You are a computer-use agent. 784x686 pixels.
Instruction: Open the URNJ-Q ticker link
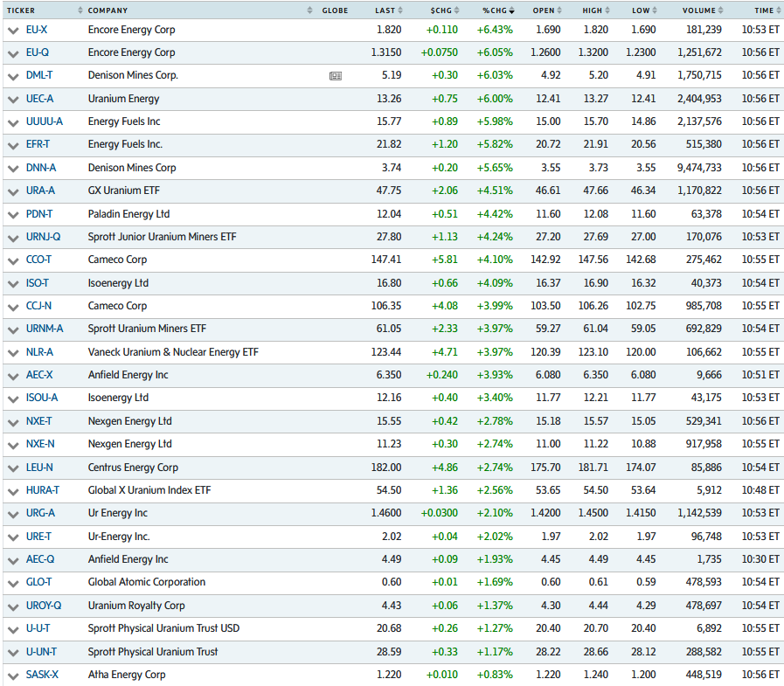[x=43, y=237]
